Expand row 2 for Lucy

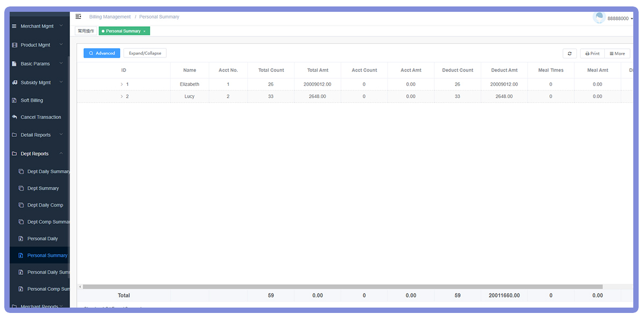point(122,97)
